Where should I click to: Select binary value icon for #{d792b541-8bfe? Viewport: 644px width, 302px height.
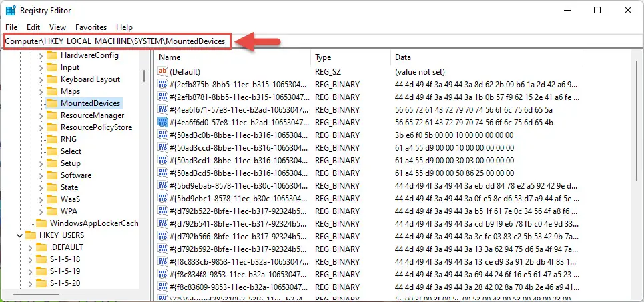[x=163, y=223]
